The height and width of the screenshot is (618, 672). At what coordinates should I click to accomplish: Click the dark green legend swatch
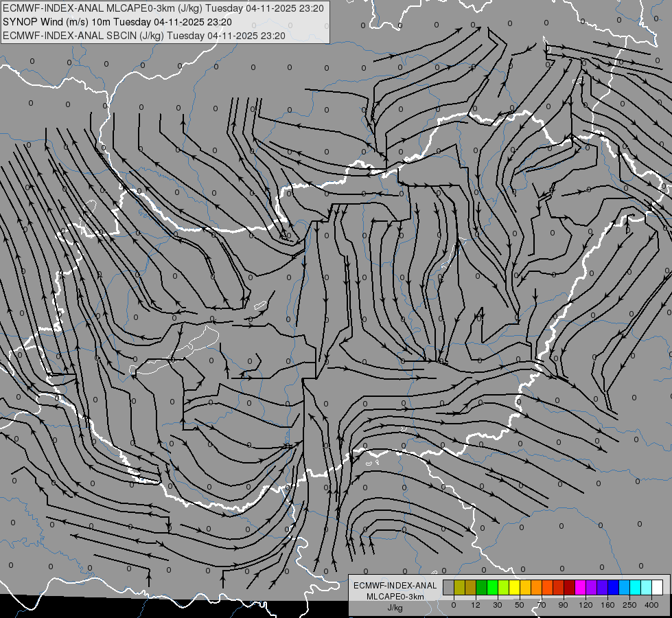(482, 588)
